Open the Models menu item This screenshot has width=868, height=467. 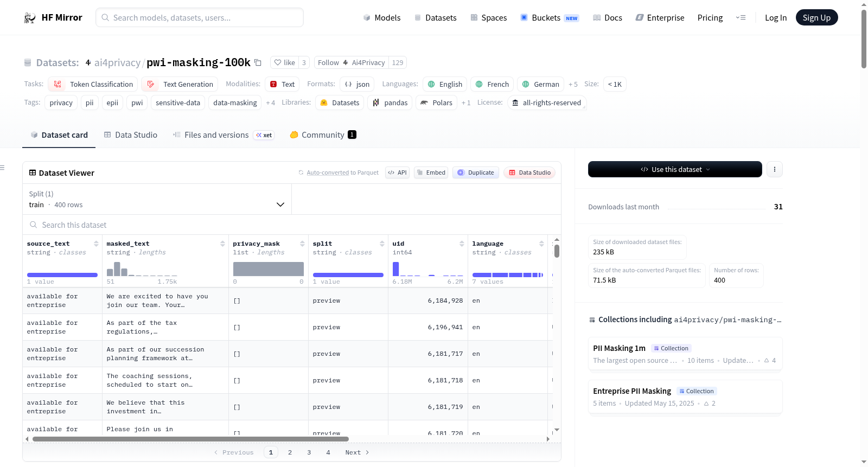tap(382, 18)
